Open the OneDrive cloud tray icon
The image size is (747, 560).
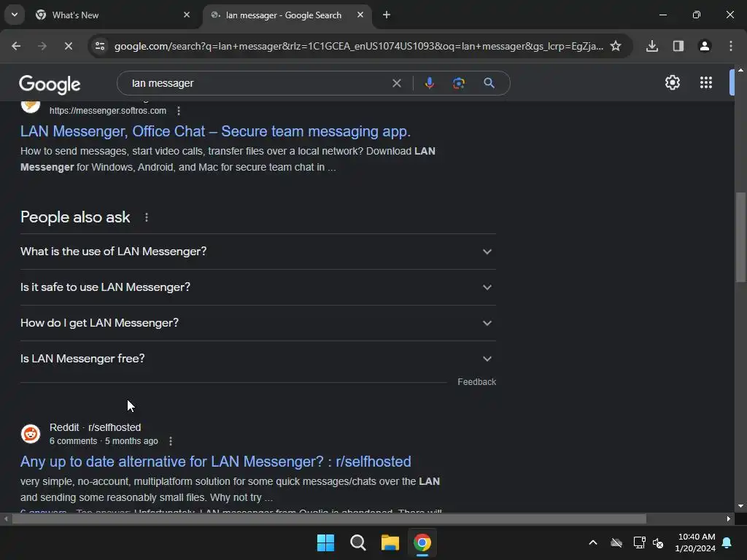(616, 542)
